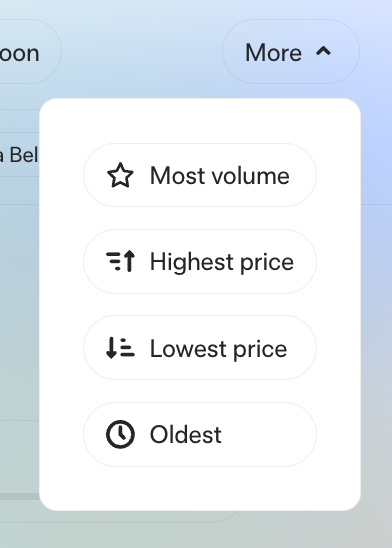The width and height of the screenshot is (392, 548).
Task: Collapse the More sort dropdown
Action: click(x=291, y=52)
